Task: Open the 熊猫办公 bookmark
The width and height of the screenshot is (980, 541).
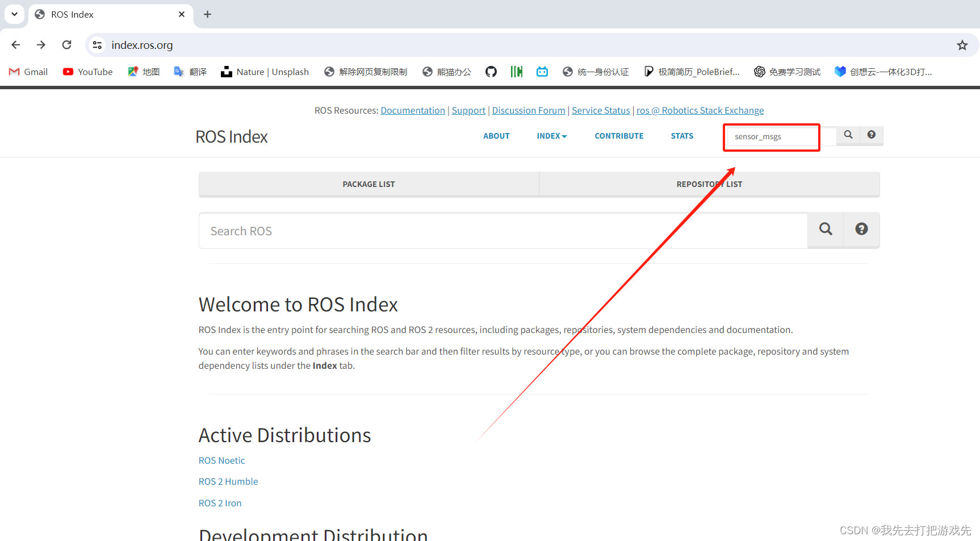Action: click(447, 72)
